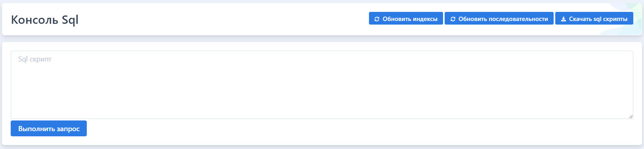This screenshot has width=644, height=149.
Task: Focus the Sql скрипт text area
Action: 322,85
